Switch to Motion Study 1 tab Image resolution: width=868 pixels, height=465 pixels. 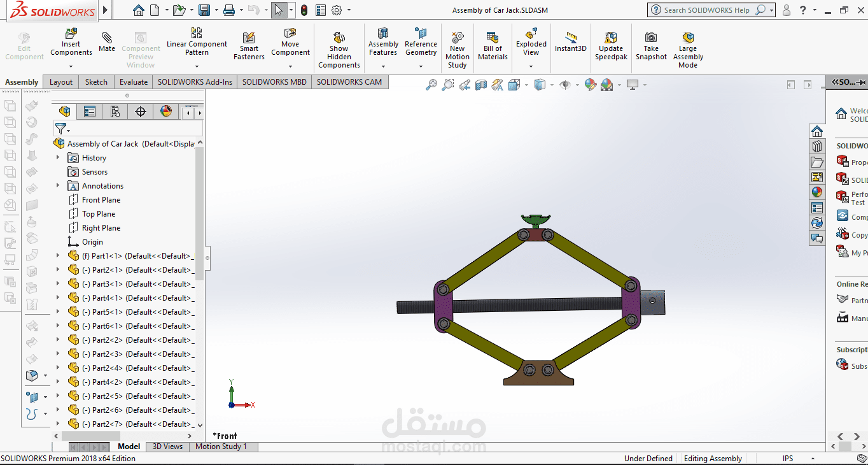[x=221, y=447]
